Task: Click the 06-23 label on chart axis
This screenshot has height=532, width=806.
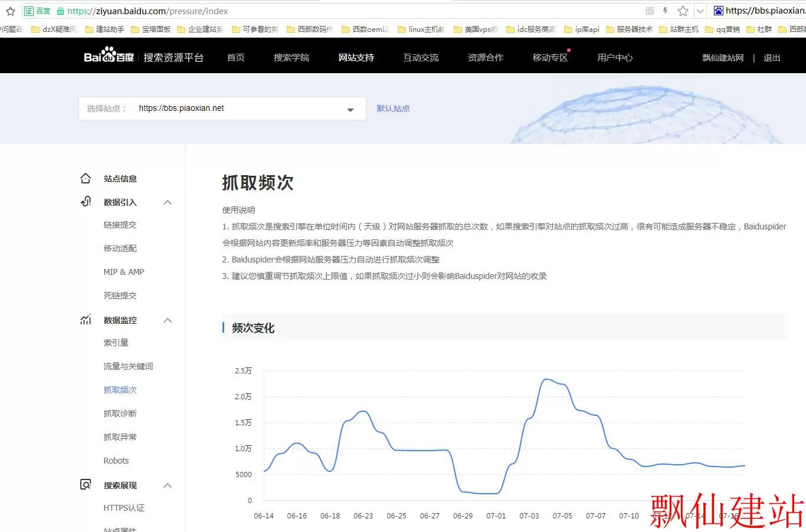Action: [363, 516]
